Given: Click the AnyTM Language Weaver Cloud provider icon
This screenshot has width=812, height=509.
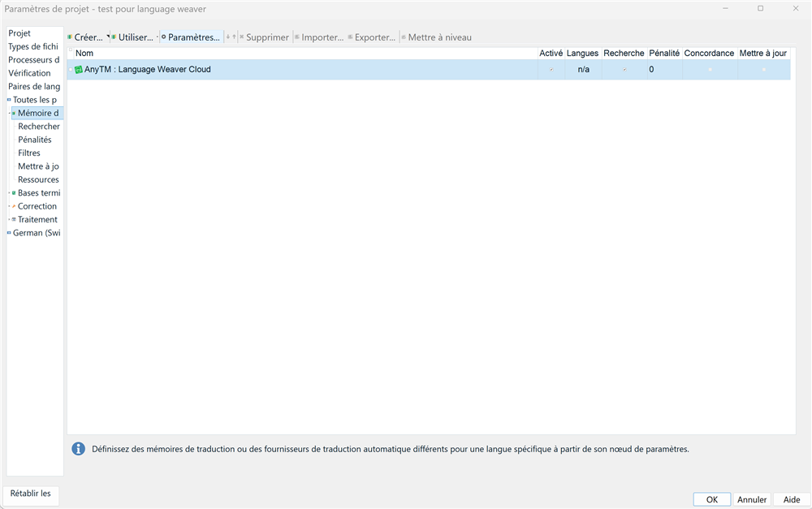Looking at the screenshot, I should pos(79,70).
